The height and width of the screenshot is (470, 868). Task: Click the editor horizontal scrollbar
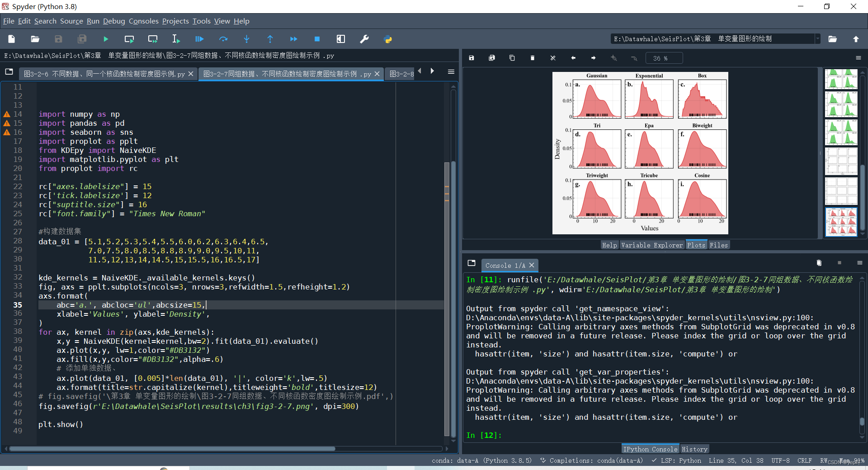point(172,449)
